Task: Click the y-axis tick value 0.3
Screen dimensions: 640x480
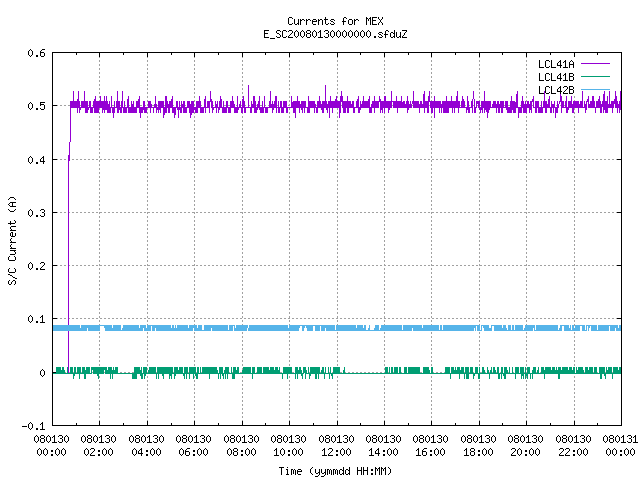Action: pos(36,213)
